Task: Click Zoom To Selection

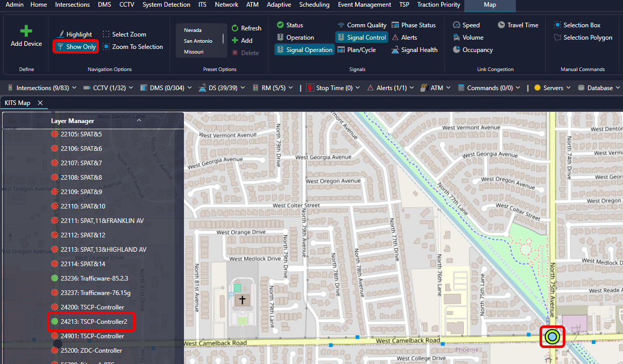Action: pyautogui.click(x=132, y=47)
